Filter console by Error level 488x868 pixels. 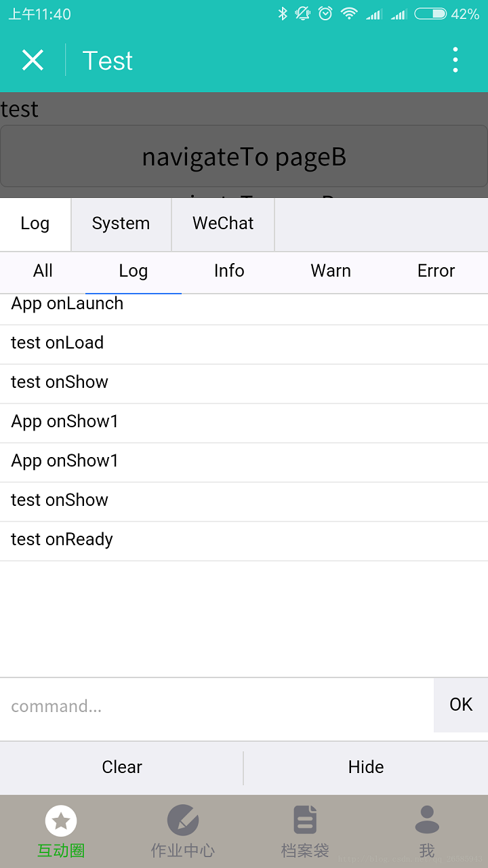pos(436,271)
